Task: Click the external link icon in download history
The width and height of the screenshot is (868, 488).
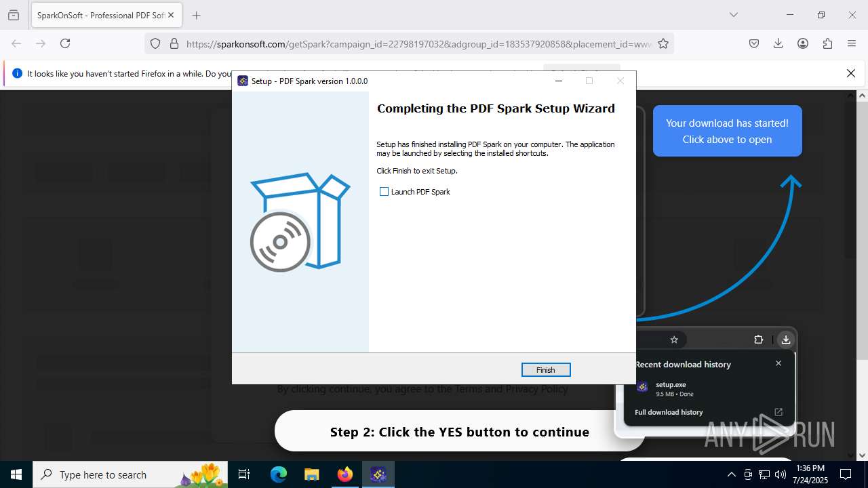Action: pyautogui.click(x=778, y=412)
